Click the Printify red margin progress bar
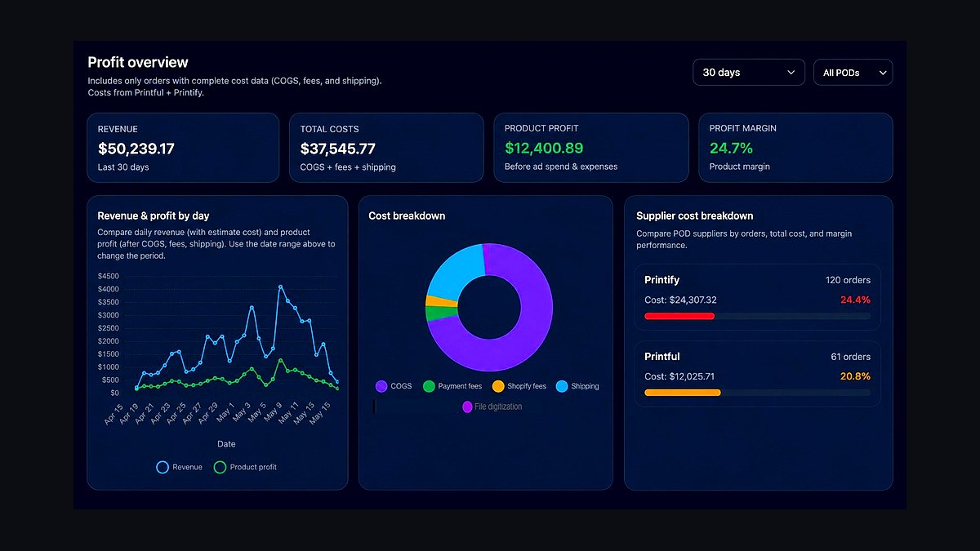 (x=679, y=316)
